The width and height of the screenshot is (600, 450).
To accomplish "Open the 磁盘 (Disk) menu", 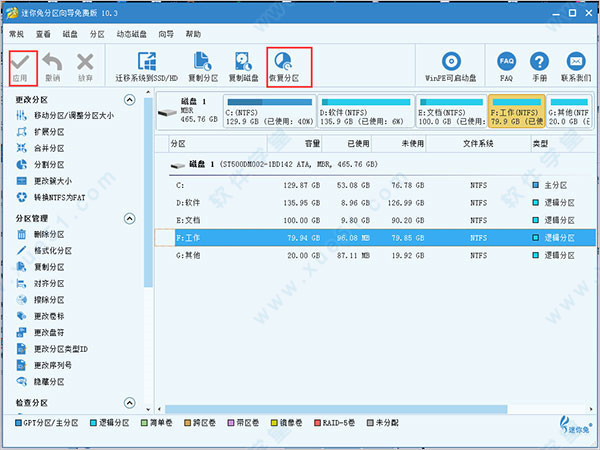I will point(70,34).
